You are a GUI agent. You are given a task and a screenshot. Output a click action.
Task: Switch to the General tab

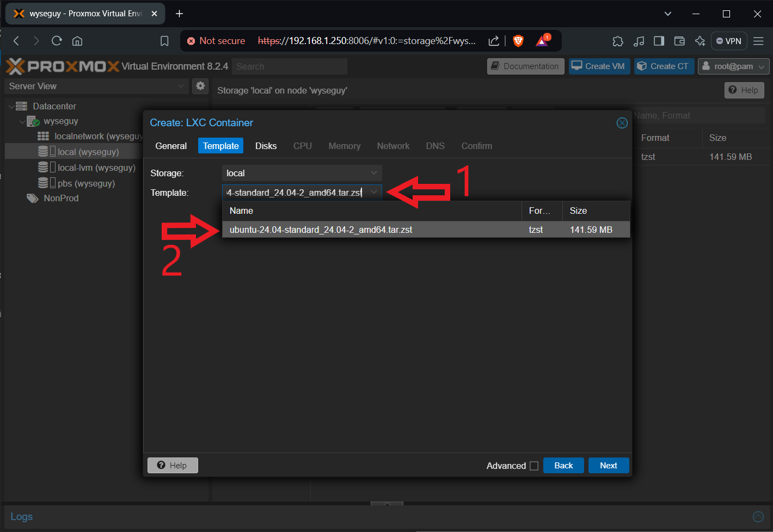pos(171,146)
